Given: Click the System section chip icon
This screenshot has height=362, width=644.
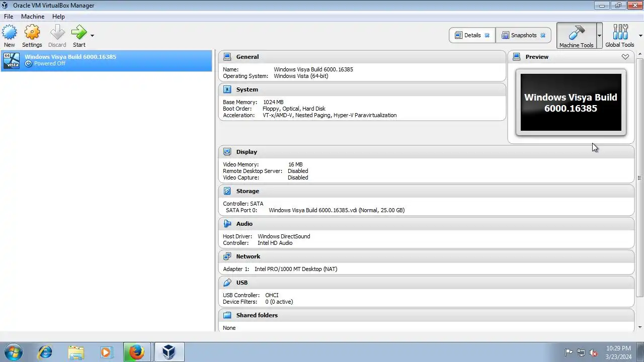Looking at the screenshot, I should [x=227, y=89].
